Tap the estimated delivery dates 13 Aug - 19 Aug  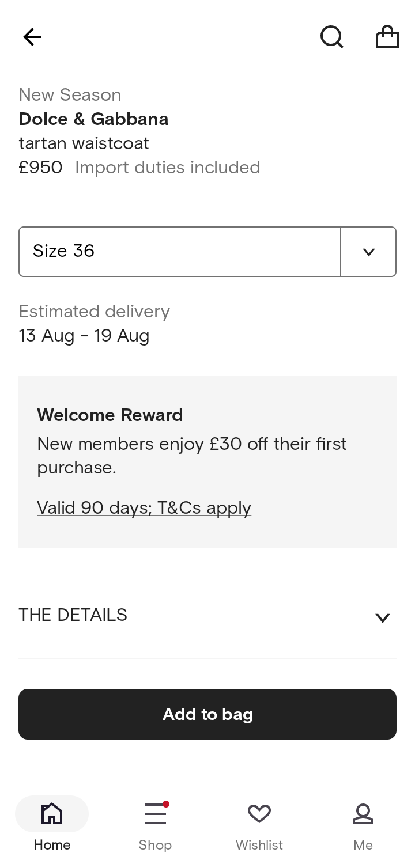[84, 336]
